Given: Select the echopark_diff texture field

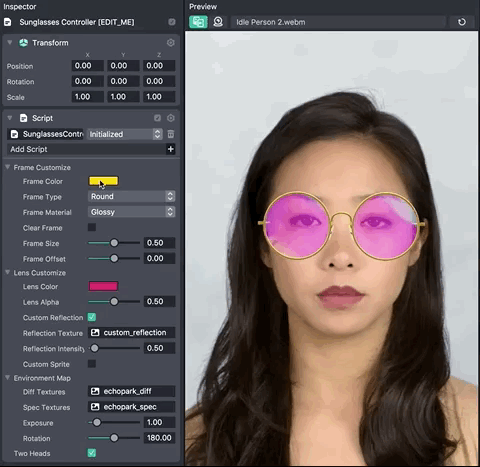Looking at the screenshot, I should [131, 391].
